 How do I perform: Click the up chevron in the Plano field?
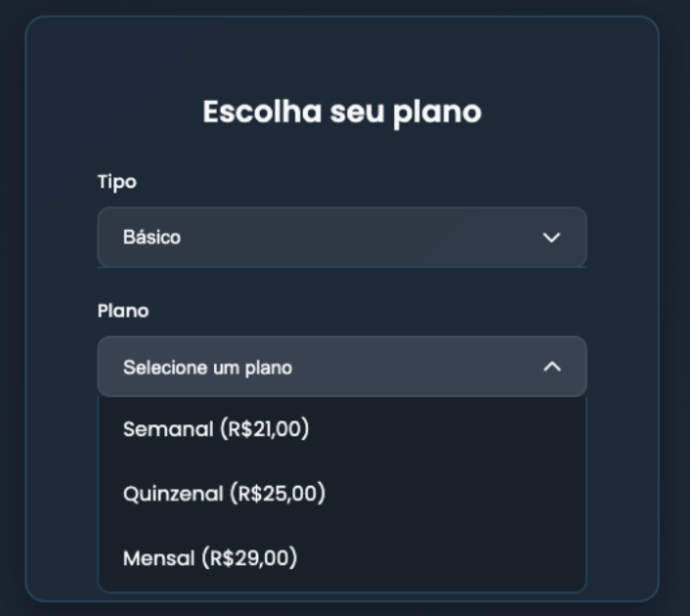point(551,367)
